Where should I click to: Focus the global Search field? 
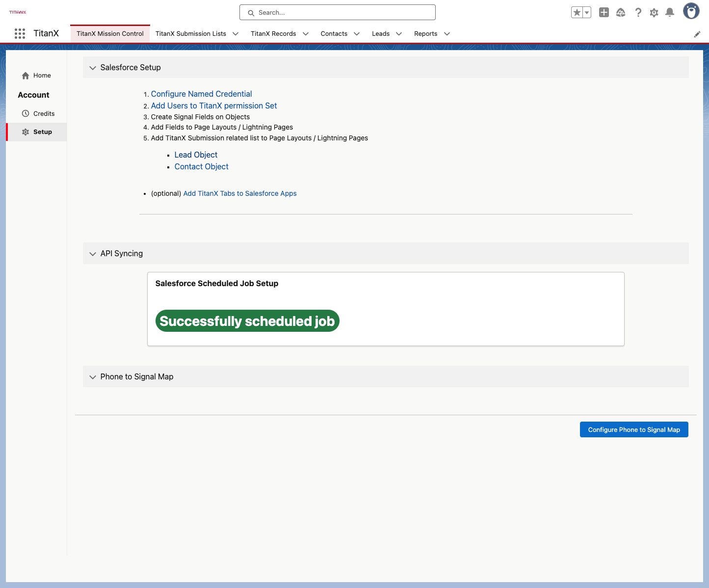[x=338, y=12]
